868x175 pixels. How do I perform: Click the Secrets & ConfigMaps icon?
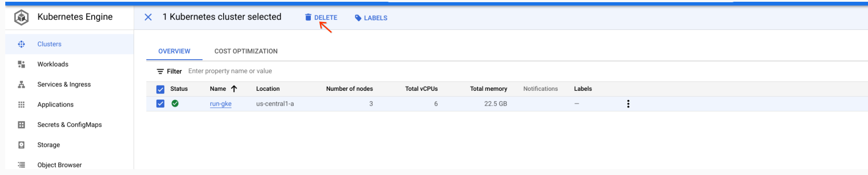pos(21,125)
